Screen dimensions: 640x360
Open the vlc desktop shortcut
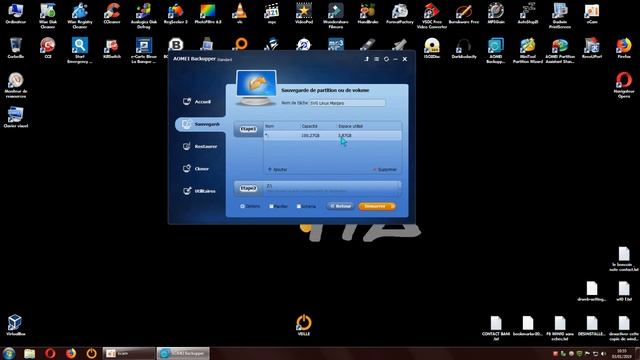[x=240, y=13]
